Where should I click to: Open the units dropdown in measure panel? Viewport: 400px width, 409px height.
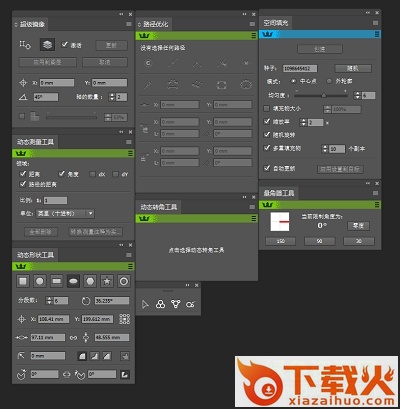pyautogui.click(x=65, y=213)
